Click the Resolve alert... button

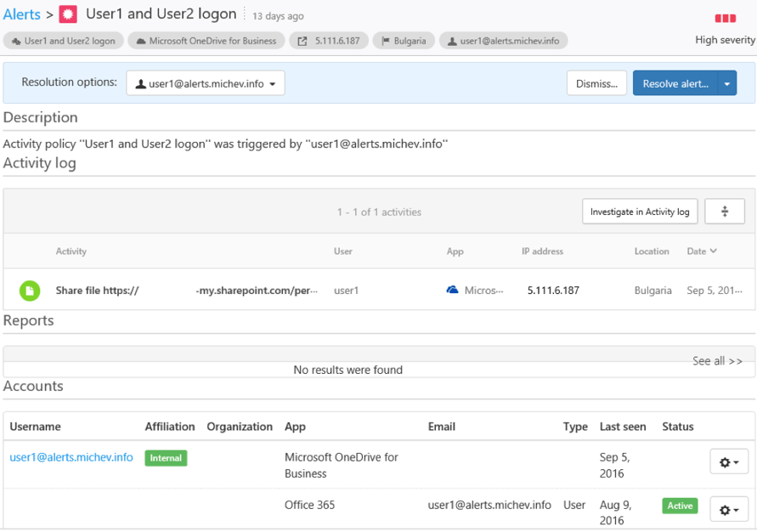(675, 83)
